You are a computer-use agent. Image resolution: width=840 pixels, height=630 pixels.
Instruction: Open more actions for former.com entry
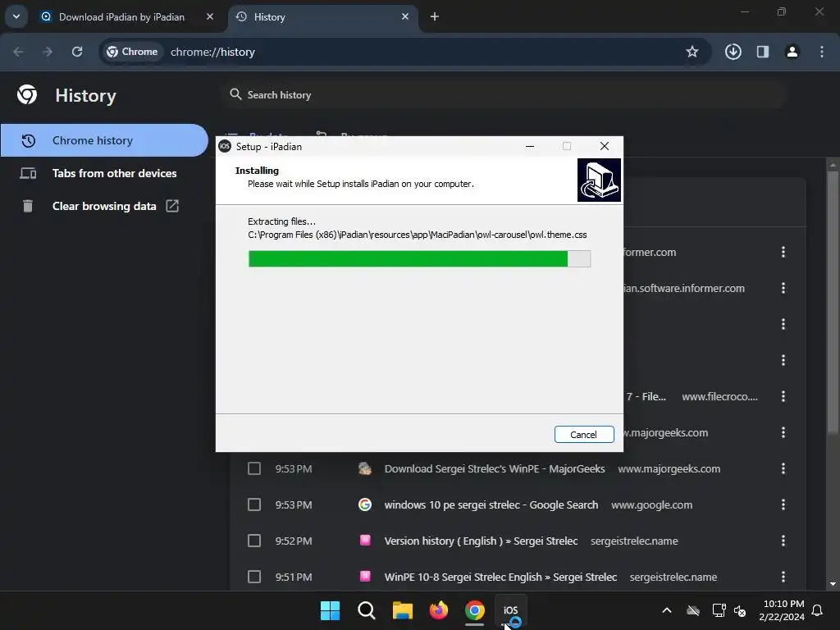(783, 252)
